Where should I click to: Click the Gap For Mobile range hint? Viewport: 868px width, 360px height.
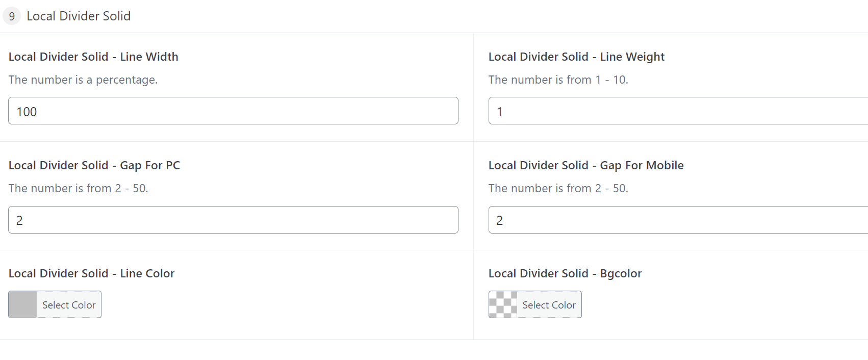[x=558, y=188]
